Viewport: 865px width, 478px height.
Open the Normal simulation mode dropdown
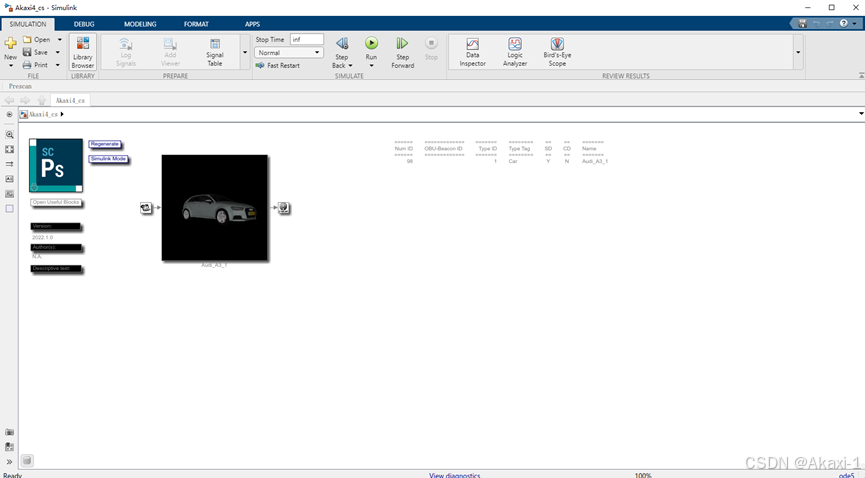pos(289,53)
